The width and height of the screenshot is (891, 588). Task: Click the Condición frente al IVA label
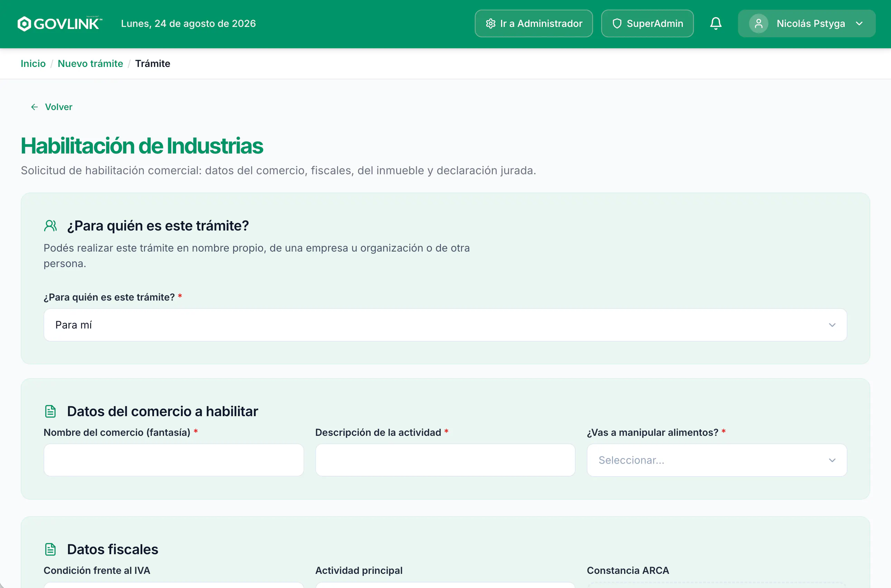click(x=97, y=570)
